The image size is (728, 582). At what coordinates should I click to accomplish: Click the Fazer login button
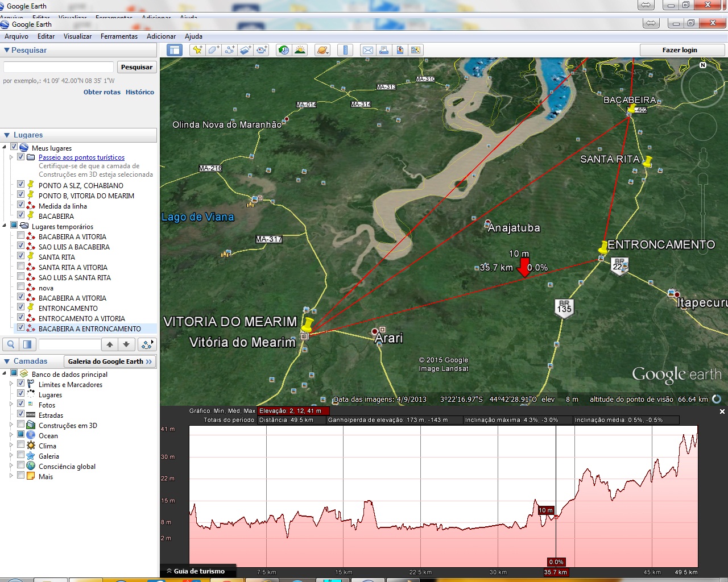682,50
